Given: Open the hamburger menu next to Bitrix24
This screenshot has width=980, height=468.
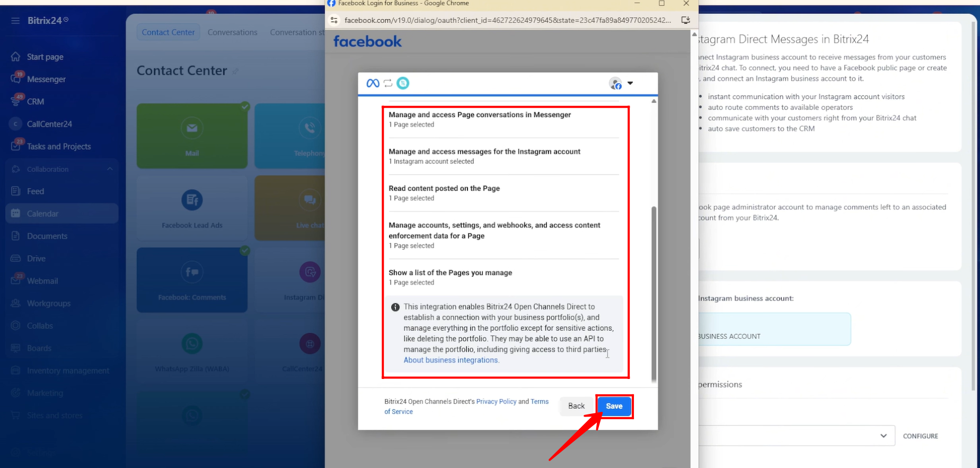Looking at the screenshot, I should click(x=15, y=21).
